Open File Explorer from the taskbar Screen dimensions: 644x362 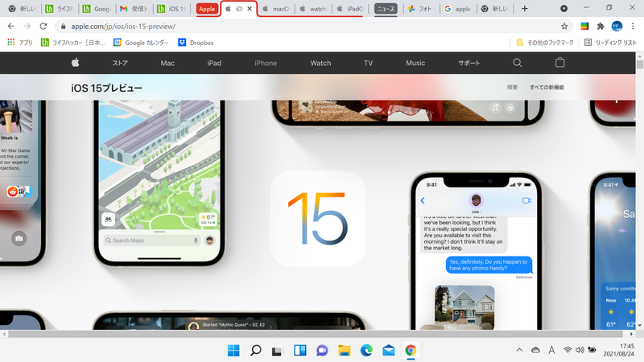click(x=345, y=350)
